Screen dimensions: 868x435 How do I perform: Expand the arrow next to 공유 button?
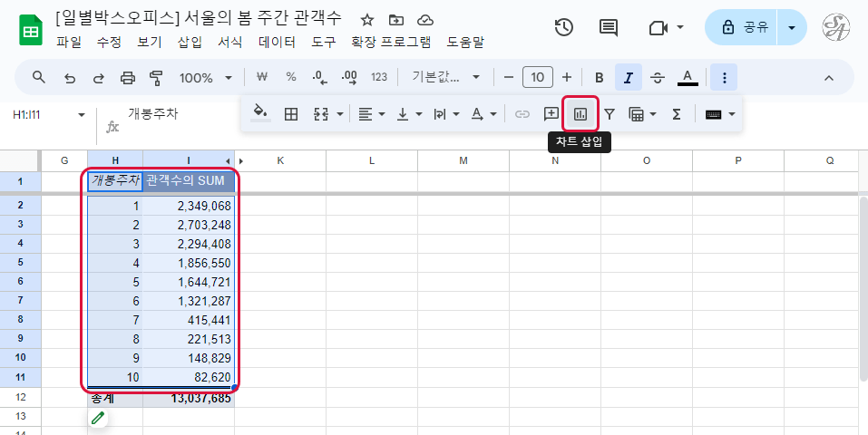(x=793, y=27)
